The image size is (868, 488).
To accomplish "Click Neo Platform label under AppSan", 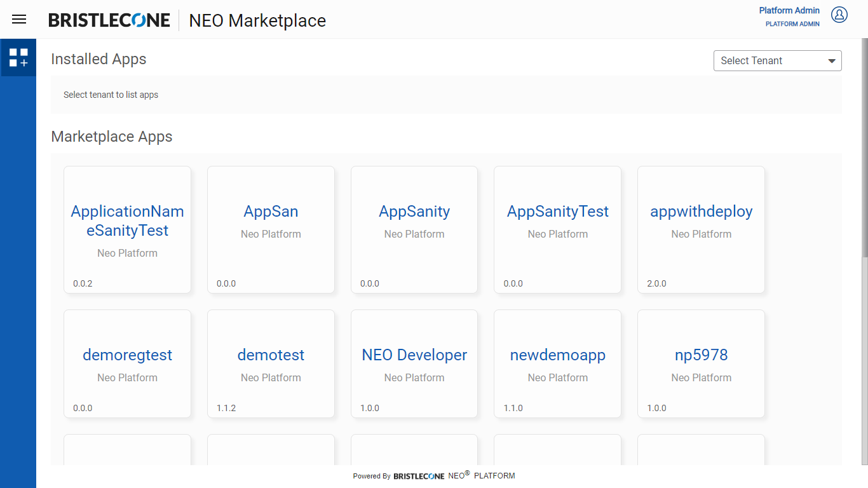I will tap(271, 234).
